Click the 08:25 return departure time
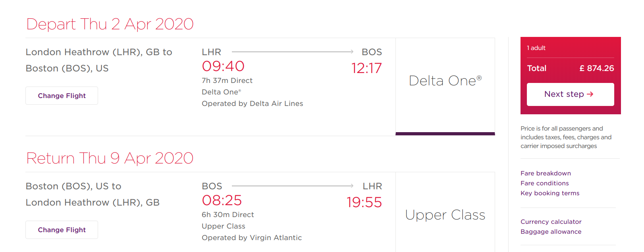 (222, 200)
